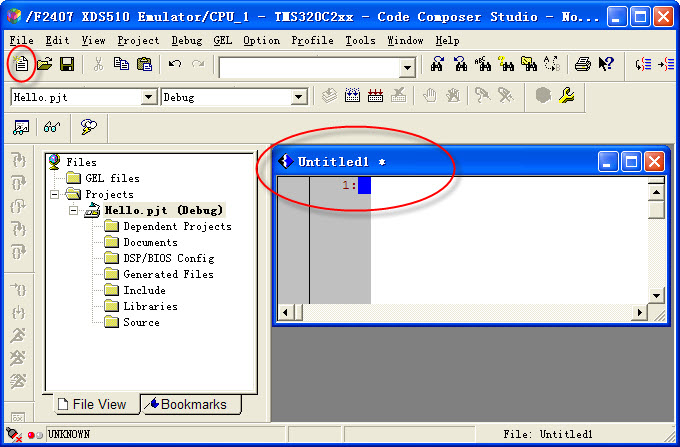Viewport: 680px width, 447px height.
Task: Select the Libraries folder
Action: coord(141,307)
